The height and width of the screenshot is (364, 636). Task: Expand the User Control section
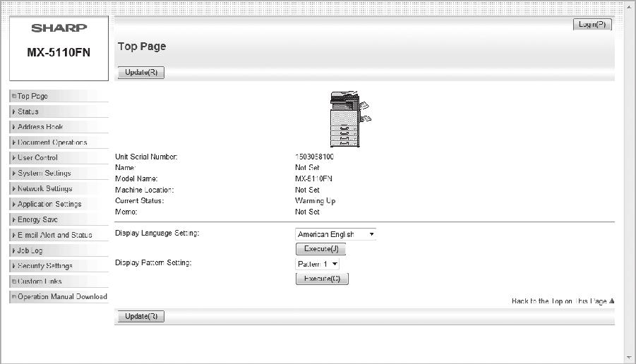coord(59,158)
